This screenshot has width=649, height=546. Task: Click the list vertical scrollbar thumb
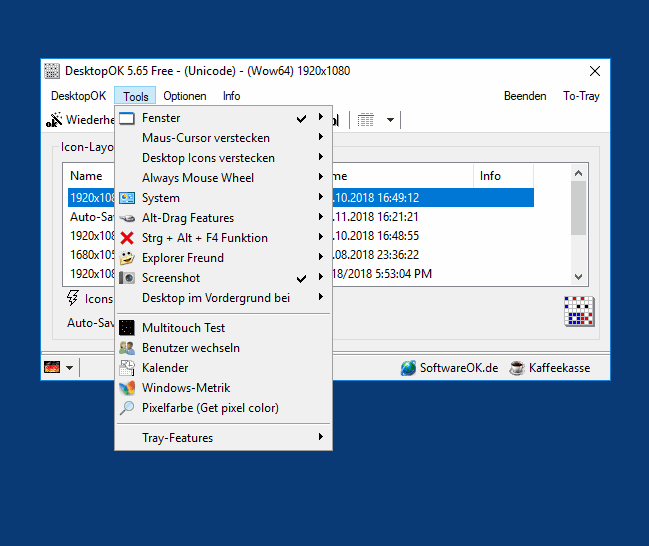579,208
